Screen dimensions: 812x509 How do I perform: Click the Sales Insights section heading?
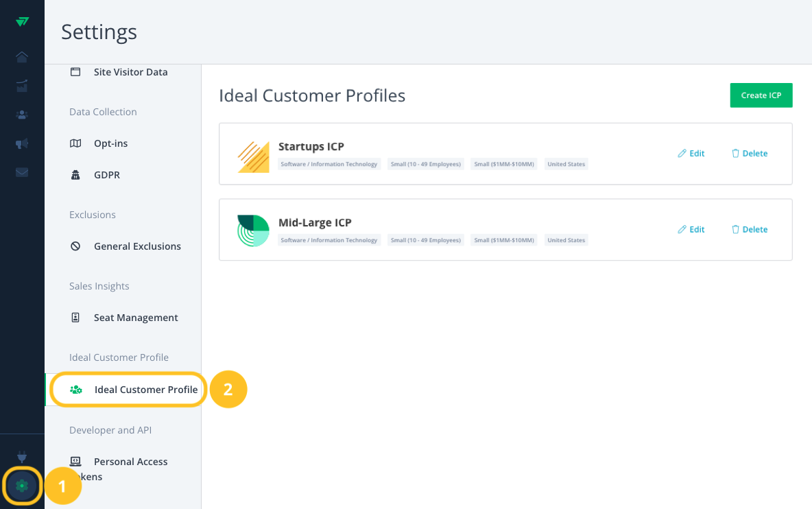(x=99, y=286)
